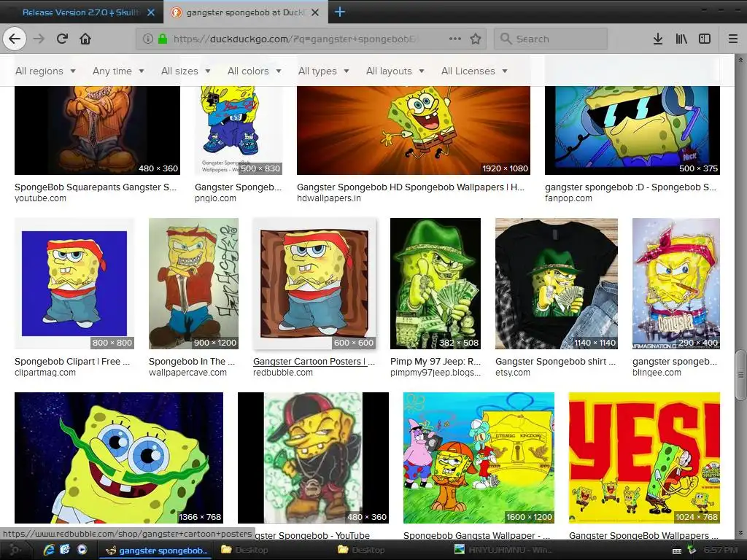Open the 800 × 800 blue background SpongeBob
Viewport: 747px width, 560px height.
click(74, 284)
